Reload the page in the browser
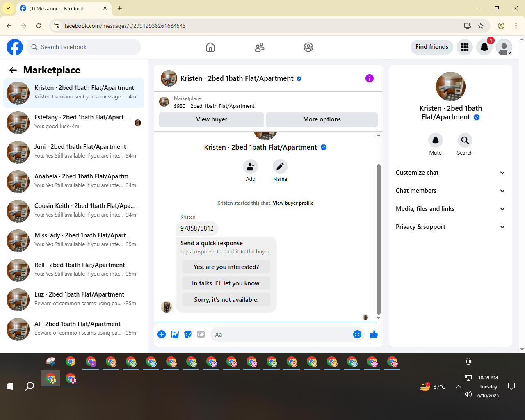 click(x=39, y=26)
